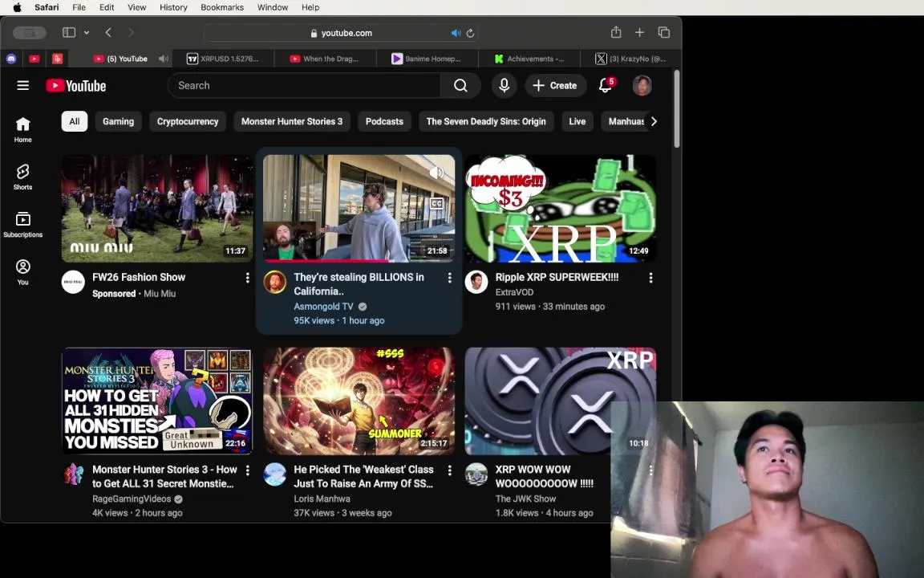
Task: Open He Picked The Weakest Class thumbnail
Action: 359,401
